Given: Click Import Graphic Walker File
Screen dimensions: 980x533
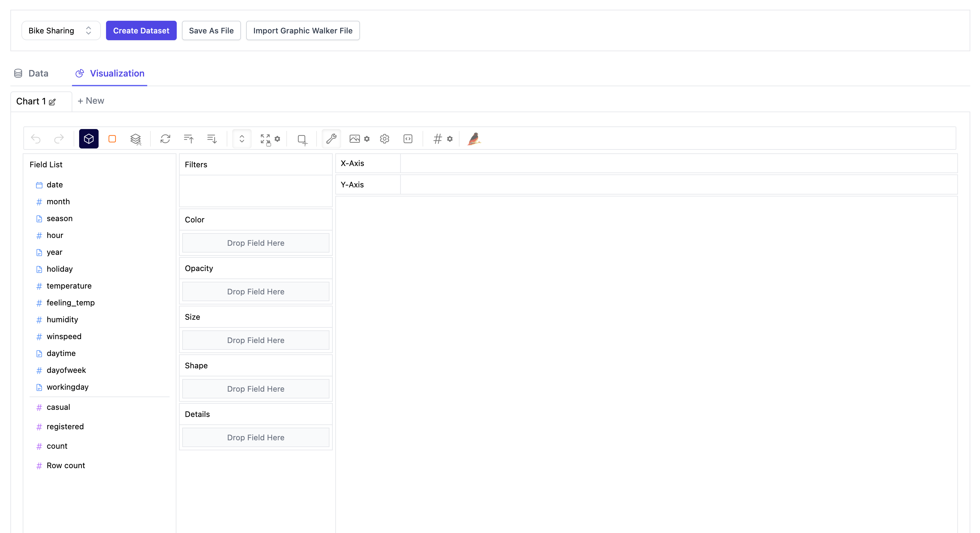Looking at the screenshot, I should click(x=303, y=30).
